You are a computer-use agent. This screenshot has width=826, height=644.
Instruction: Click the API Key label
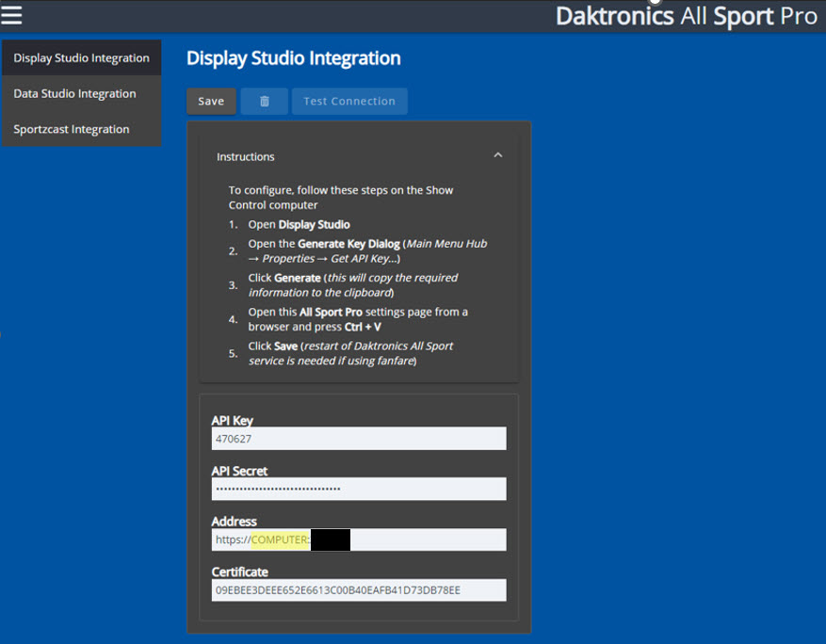pyautogui.click(x=233, y=421)
